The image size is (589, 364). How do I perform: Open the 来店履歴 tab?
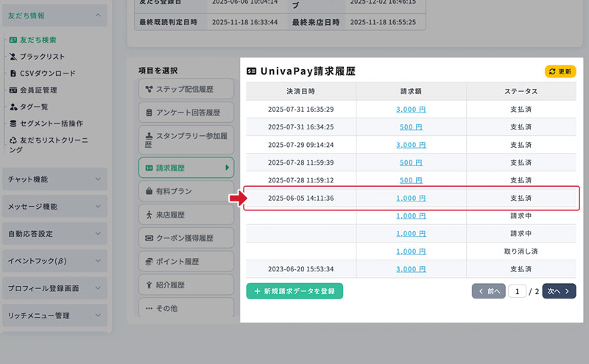(186, 215)
